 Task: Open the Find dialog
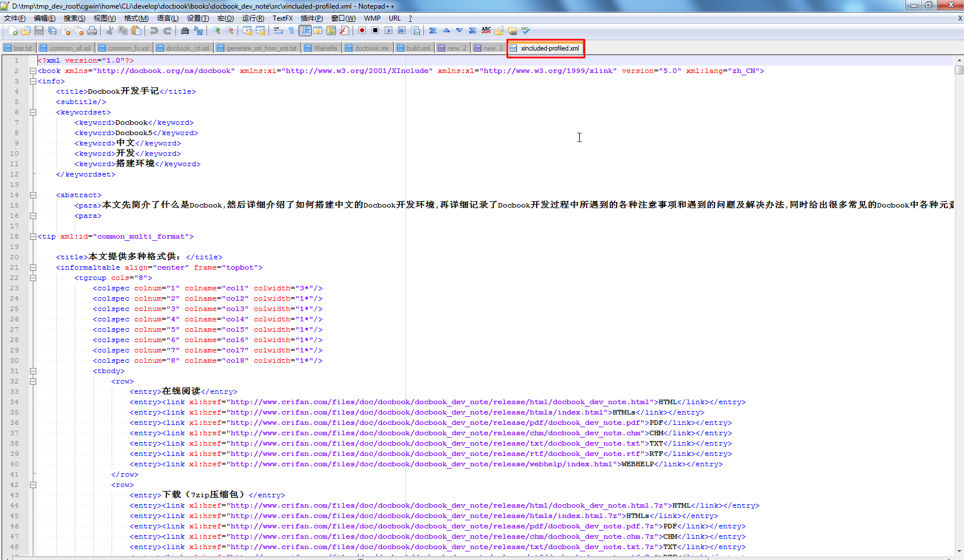185,30
